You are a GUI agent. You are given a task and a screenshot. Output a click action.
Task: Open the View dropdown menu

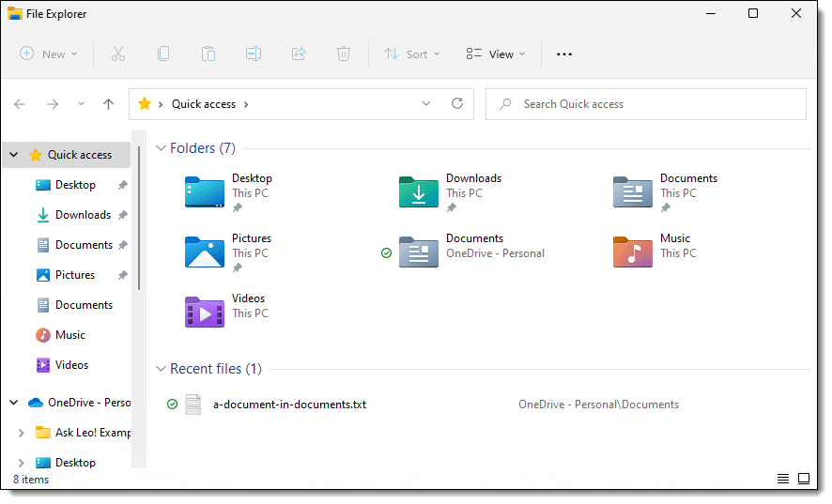coord(496,54)
